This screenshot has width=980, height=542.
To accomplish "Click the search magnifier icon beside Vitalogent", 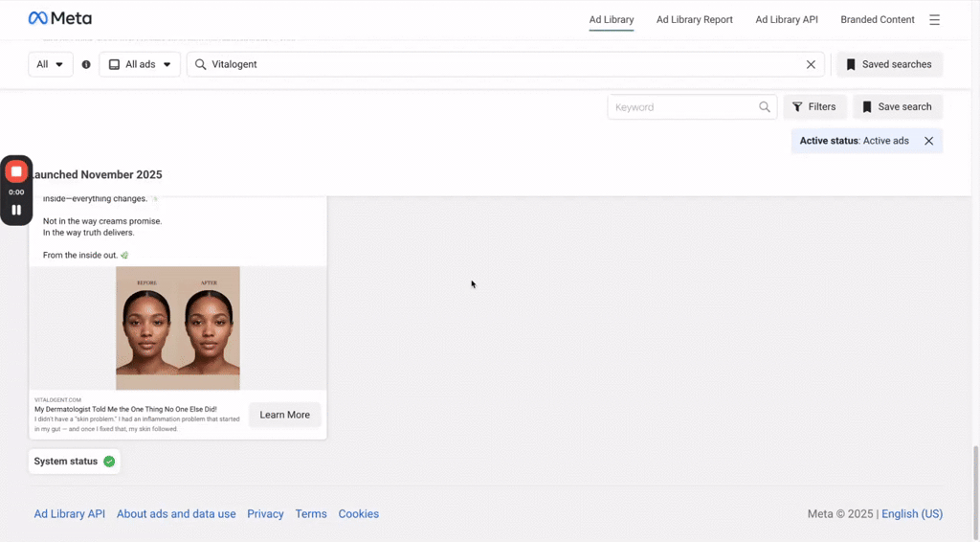I will [200, 64].
